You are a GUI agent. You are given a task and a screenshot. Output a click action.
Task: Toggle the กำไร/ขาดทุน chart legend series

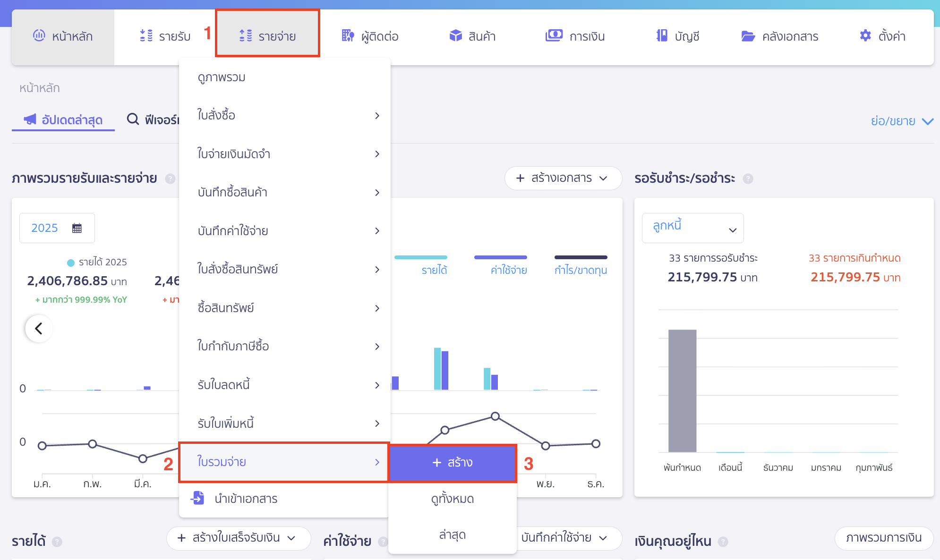click(x=581, y=270)
